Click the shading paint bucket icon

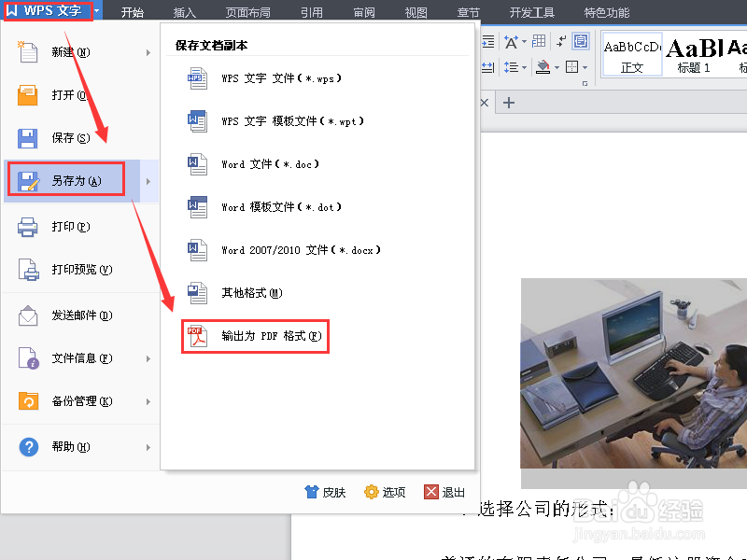click(543, 67)
